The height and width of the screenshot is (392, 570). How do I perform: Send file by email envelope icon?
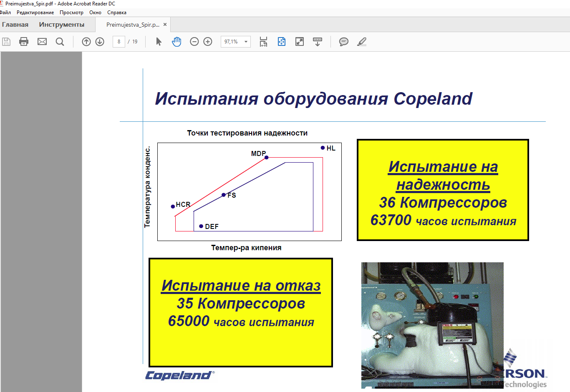pos(42,42)
